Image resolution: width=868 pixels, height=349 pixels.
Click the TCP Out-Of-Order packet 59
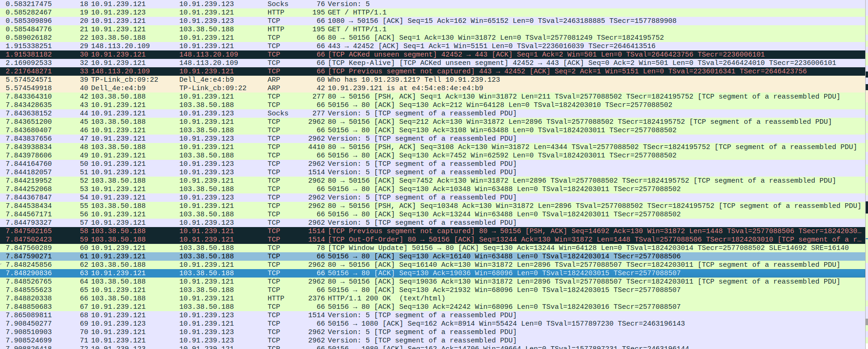(x=327, y=239)
